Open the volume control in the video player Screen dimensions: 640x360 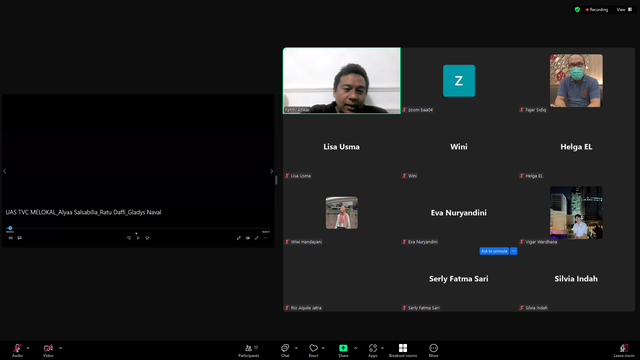11,238
